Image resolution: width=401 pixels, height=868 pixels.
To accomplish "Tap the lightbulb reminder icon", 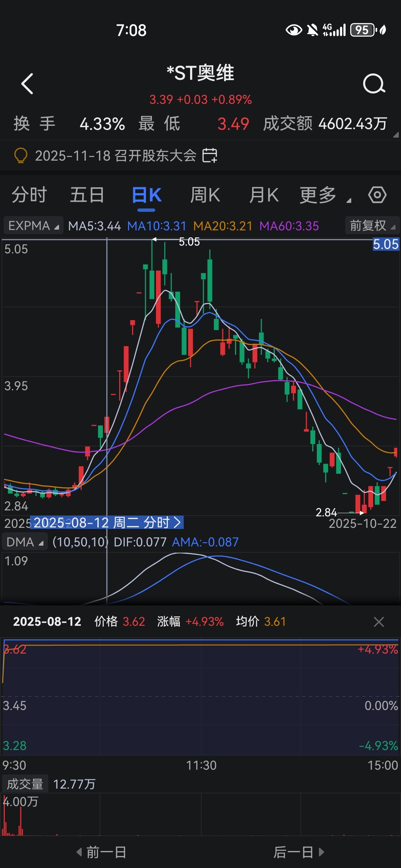I will tap(21, 155).
